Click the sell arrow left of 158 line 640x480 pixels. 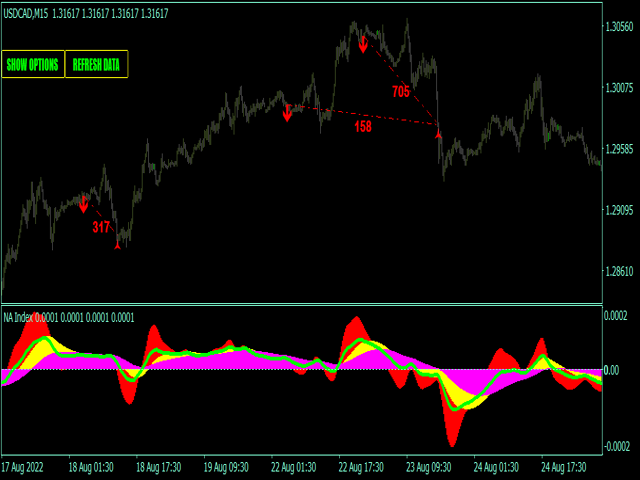point(287,113)
